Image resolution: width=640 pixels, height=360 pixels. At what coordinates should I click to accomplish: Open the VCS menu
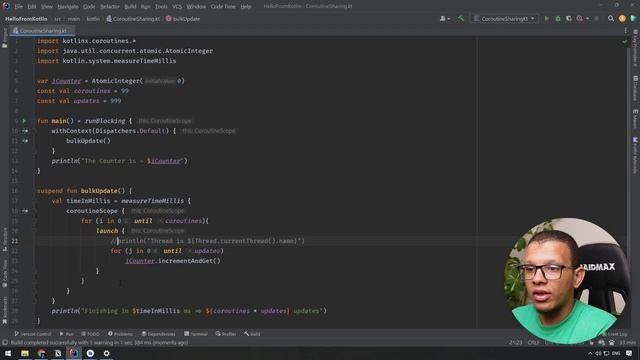tap(177, 7)
